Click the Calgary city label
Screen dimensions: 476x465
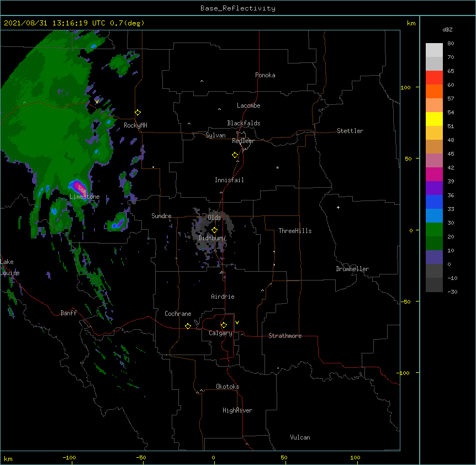[220, 333]
